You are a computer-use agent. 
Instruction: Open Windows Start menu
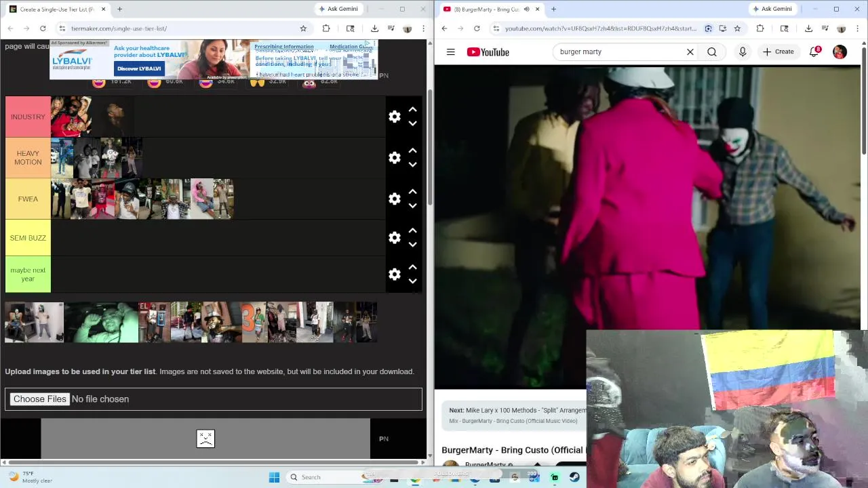(274, 477)
